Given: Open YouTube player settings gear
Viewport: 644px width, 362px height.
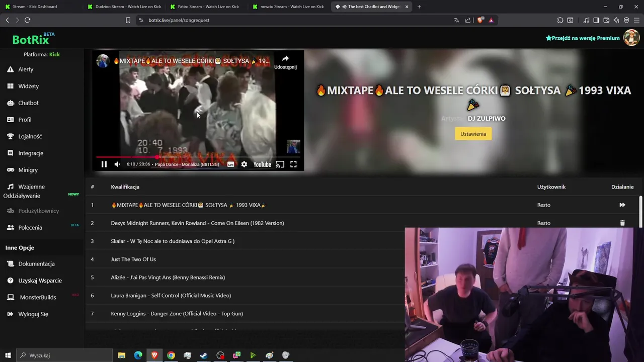Looking at the screenshot, I should click(244, 164).
